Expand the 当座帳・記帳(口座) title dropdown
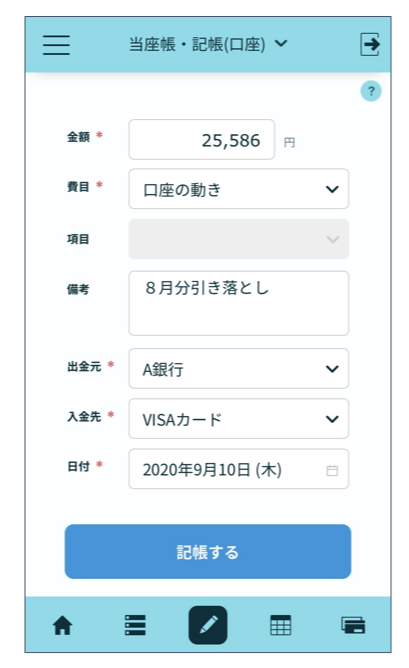409x668 pixels. (208, 44)
